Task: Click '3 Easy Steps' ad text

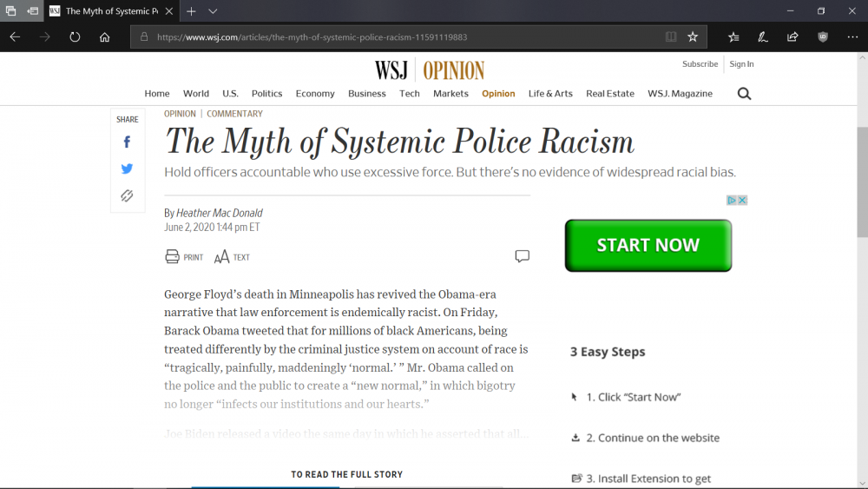Action: coord(608,352)
